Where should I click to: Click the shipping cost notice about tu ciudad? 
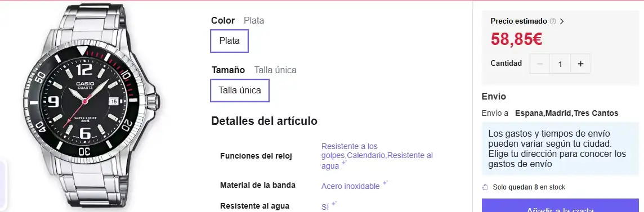coord(560,149)
